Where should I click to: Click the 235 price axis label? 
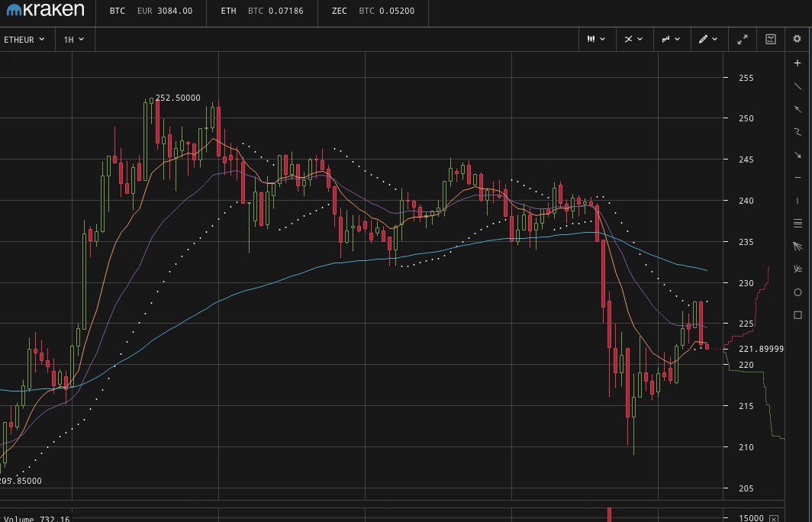[746, 242]
